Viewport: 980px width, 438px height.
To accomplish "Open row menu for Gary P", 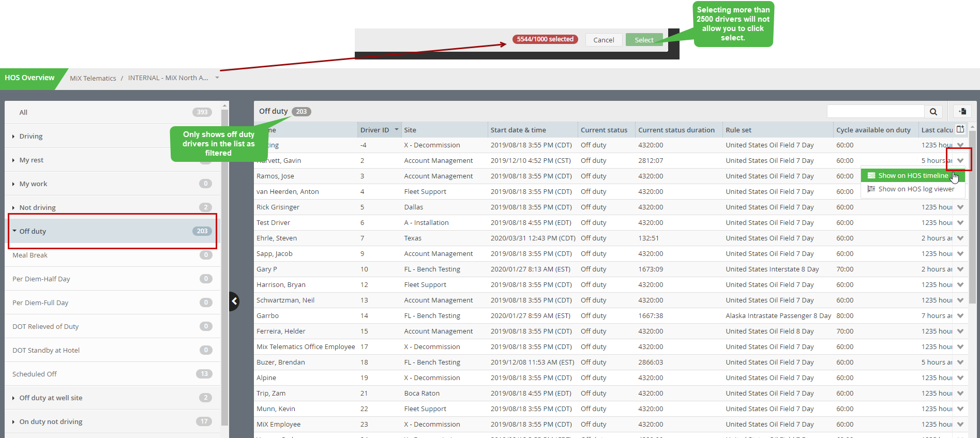I will [x=960, y=269].
